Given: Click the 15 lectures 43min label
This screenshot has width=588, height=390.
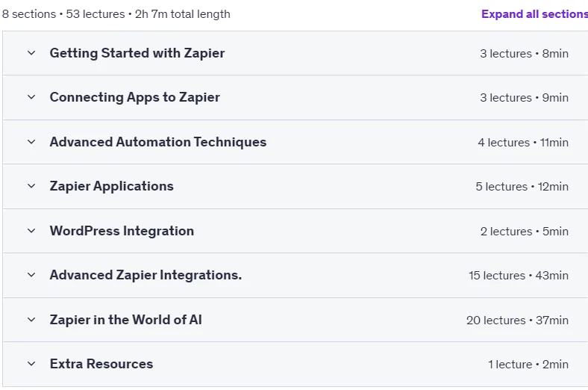Looking at the screenshot, I should (519, 276).
